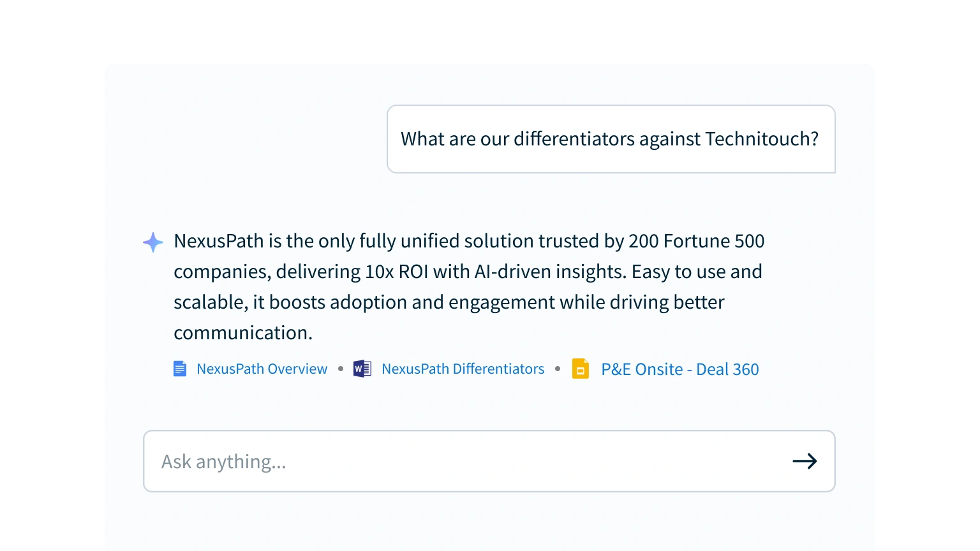This screenshot has height=551, width=980.
Task: Click the Word icon for NexusPath Differentiators
Action: pos(362,369)
